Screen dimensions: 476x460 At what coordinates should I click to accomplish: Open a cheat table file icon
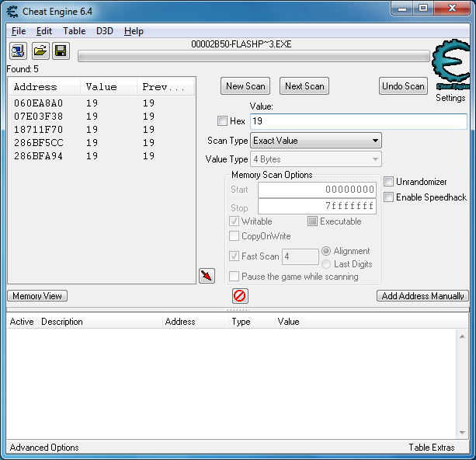[40, 51]
